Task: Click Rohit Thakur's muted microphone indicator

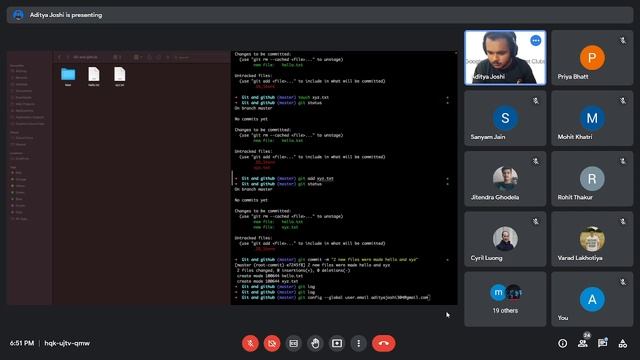Action: click(622, 161)
